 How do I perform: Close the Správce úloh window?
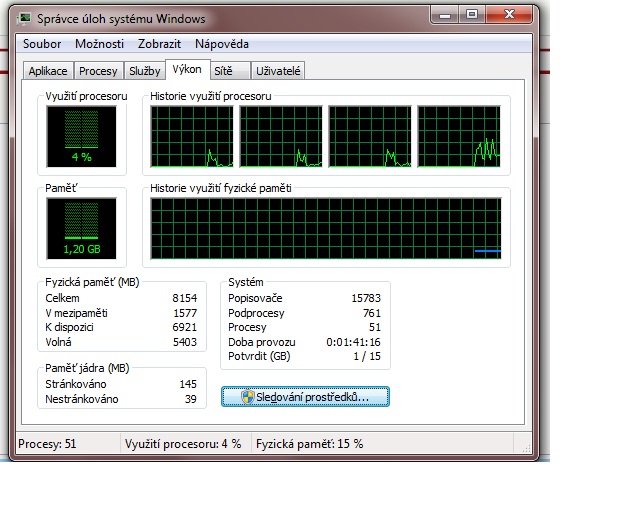coord(510,15)
